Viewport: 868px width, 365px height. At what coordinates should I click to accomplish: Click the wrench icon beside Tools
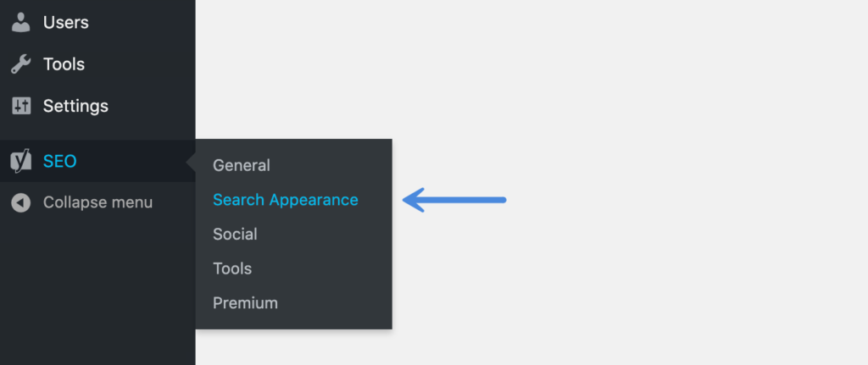click(21, 64)
